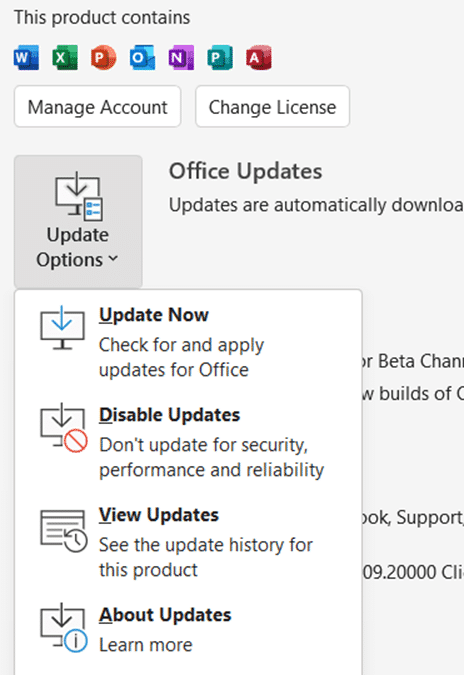Click the Outlook app icon
Viewport: 464px width, 675px height.
(x=142, y=57)
